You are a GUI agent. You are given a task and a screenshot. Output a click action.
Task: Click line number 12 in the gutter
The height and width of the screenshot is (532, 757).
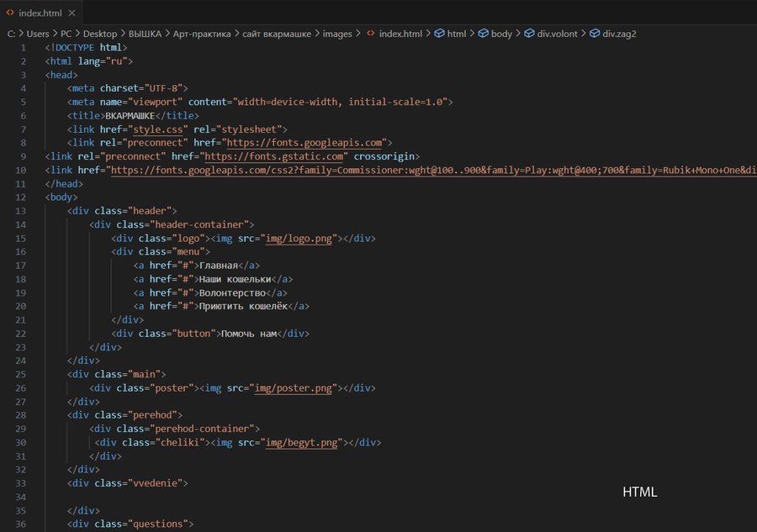tap(21, 197)
